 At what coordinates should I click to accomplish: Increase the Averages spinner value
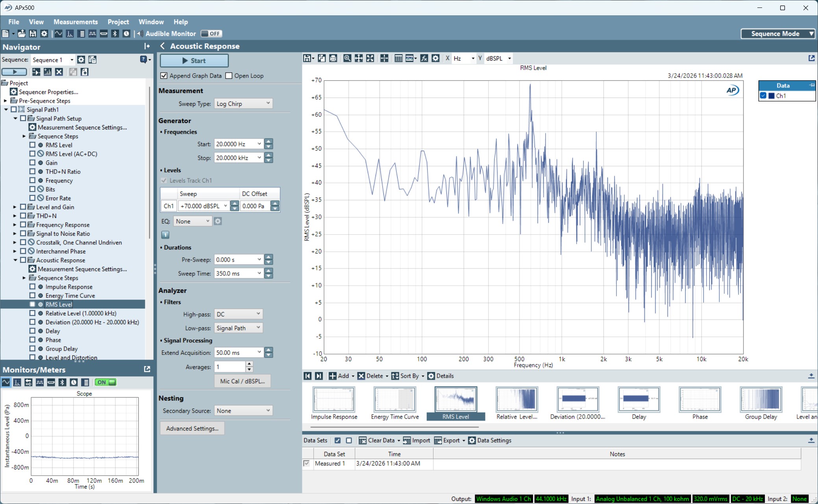pyautogui.click(x=249, y=364)
